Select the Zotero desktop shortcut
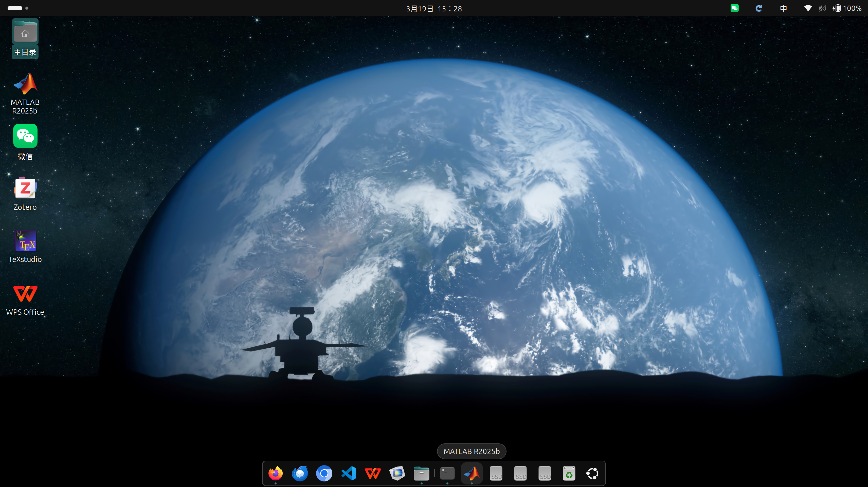This screenshot has width=868, height=487. pos(25,194)
